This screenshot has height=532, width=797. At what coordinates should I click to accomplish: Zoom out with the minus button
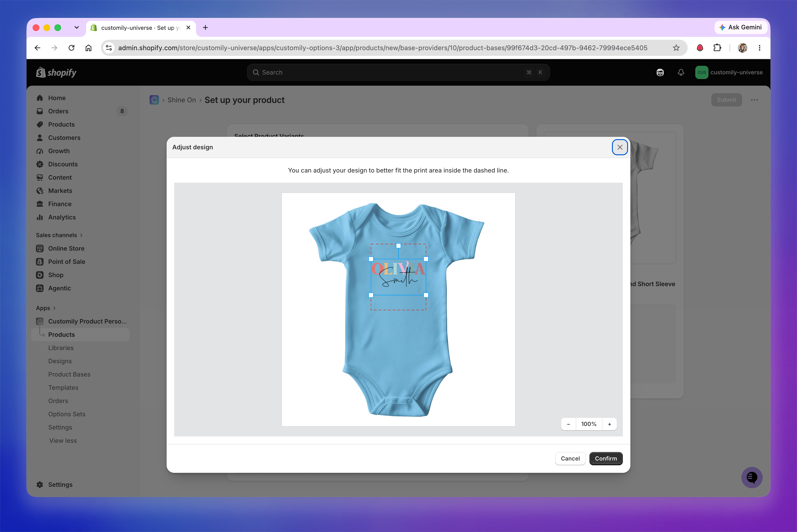pyautogui.click(x=568, y=424)
